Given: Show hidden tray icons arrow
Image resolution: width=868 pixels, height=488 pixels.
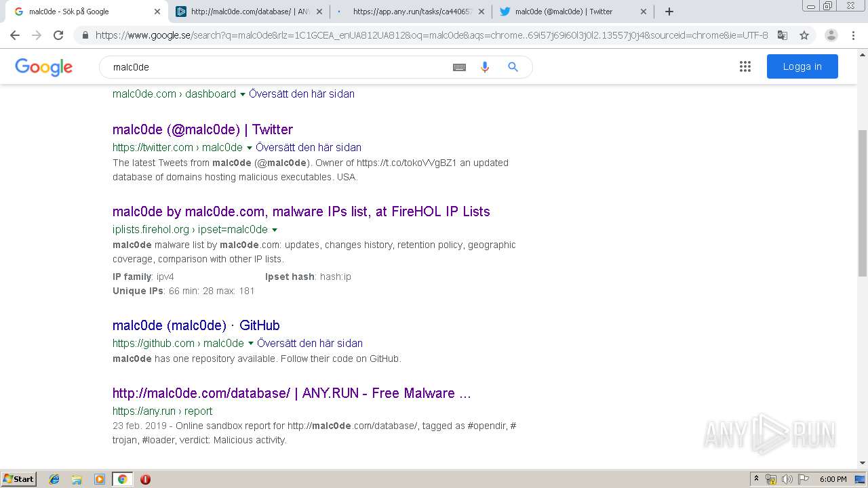Looking at the screenshot, I should click(x=756, y=479).
